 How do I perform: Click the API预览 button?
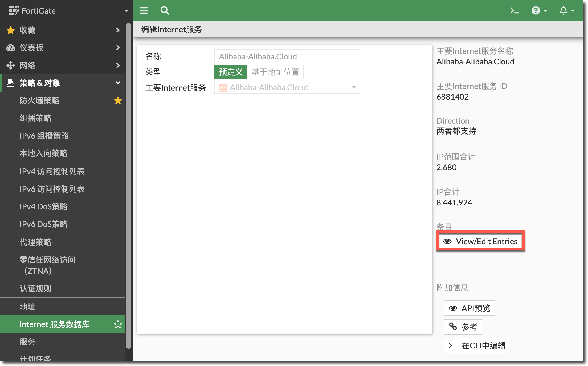coord(469,308)
